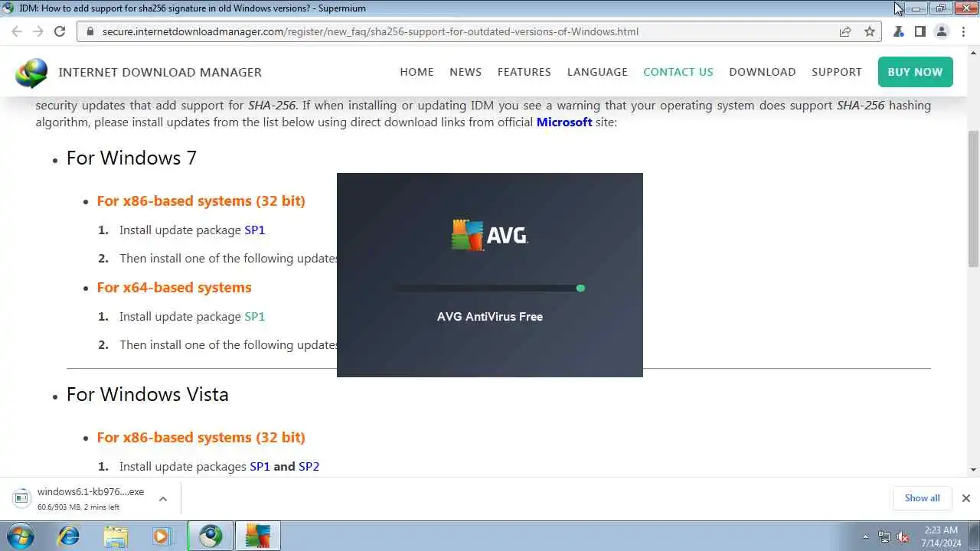Launch Internet Explorer from taskbar
The image size is (980, 551).
(x=68, y=536)
